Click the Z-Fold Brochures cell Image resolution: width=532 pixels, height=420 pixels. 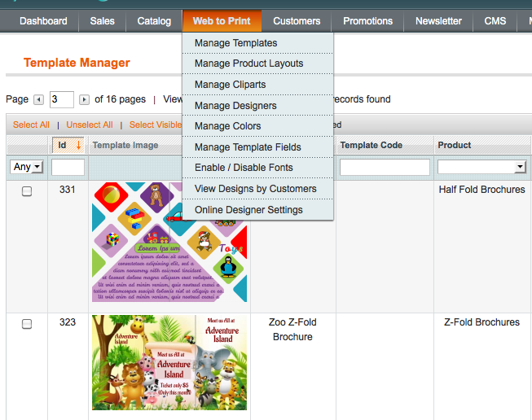tap(481, 322)
